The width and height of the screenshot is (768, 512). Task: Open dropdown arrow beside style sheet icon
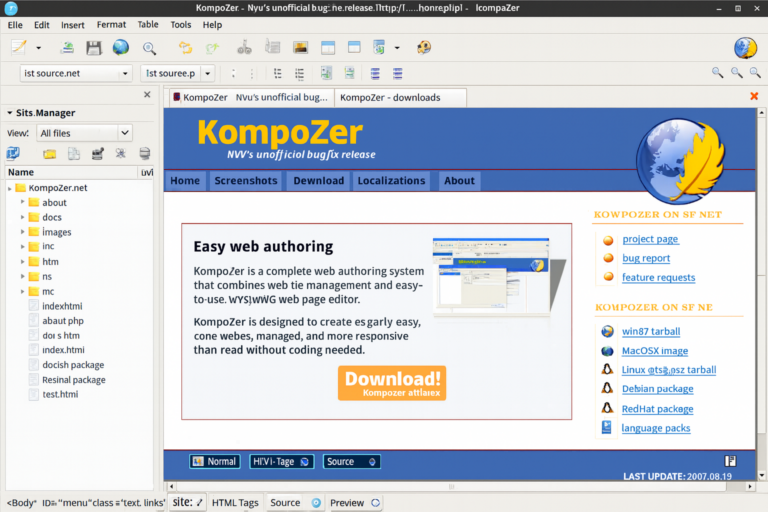(x=397, y=48)
